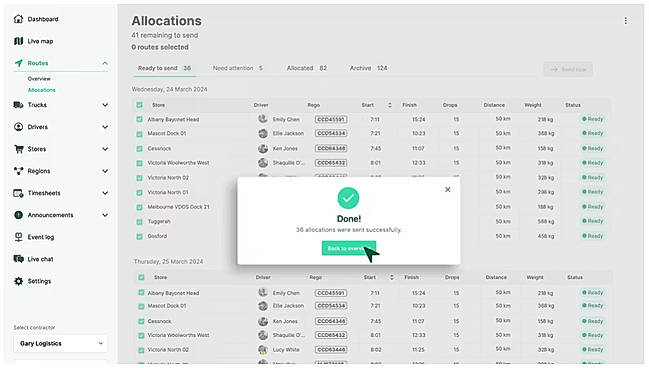Collapse the Routes section chevron
649x368 pixels.
(x=105, y=63)
